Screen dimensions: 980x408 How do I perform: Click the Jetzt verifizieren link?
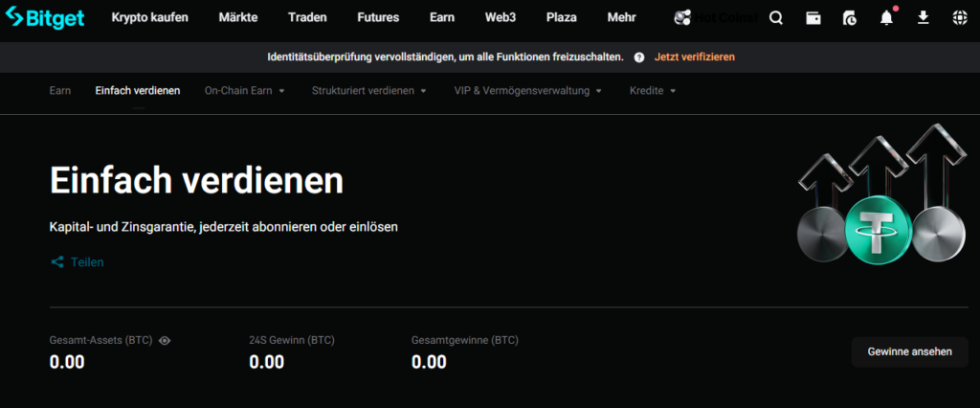695,57
